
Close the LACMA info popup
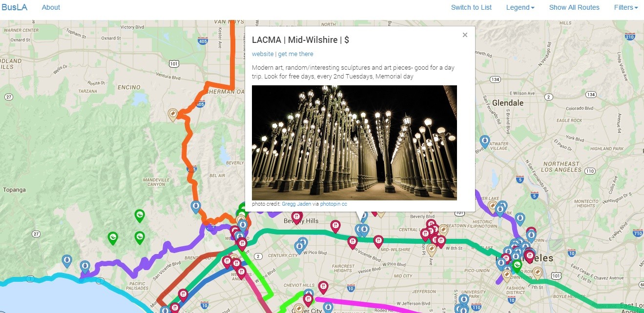[465, 35]
